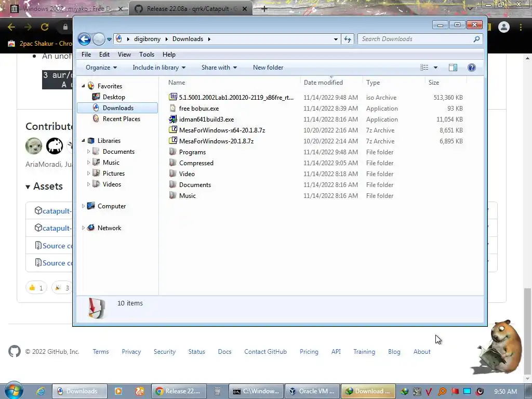Click the Chrome profile avatar icon
Screen dimensions: 532x399
(504, 27)
